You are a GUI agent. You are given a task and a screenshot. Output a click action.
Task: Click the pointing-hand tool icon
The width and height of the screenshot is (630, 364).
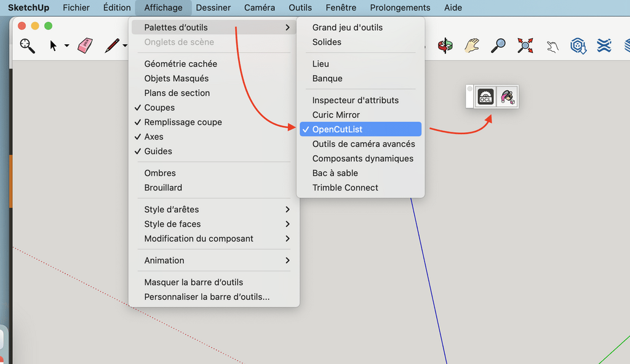(552, 47)
